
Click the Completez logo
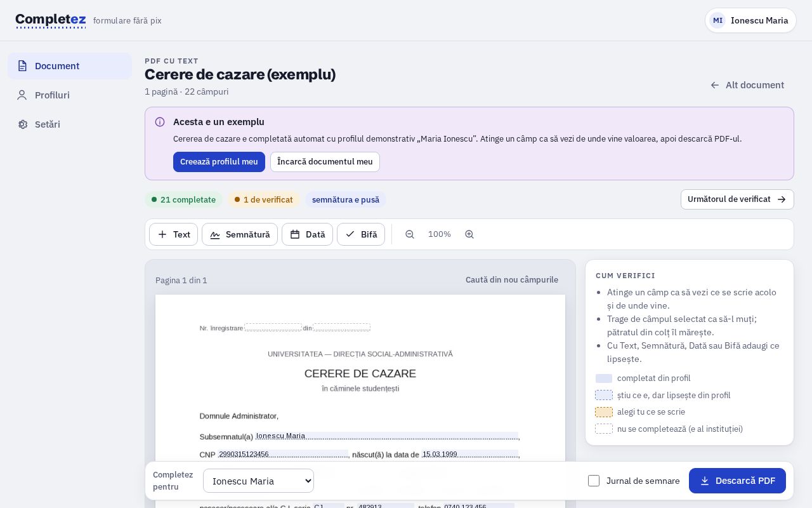(51, 20)
